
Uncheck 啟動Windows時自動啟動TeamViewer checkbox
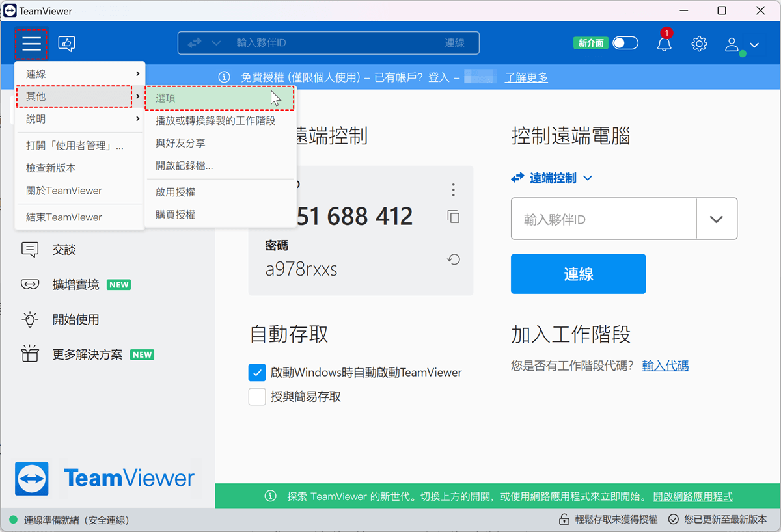(x=257, y=373)
